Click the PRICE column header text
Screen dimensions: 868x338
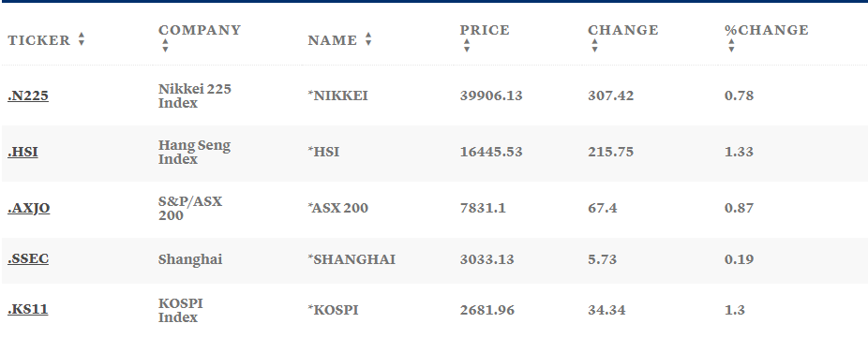point(485,30)
